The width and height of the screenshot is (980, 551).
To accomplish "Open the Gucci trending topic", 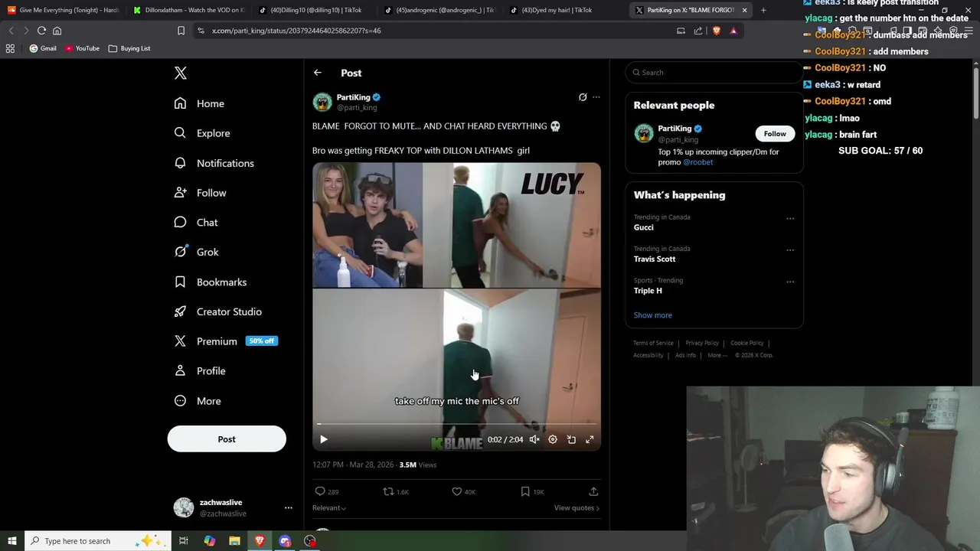I will tap(644, 227).
